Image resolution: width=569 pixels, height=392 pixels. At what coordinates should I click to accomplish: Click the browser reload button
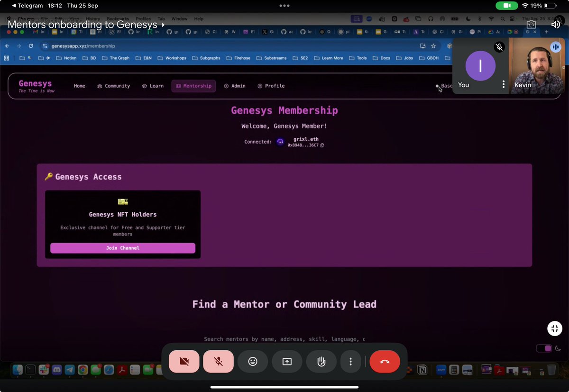31,46
